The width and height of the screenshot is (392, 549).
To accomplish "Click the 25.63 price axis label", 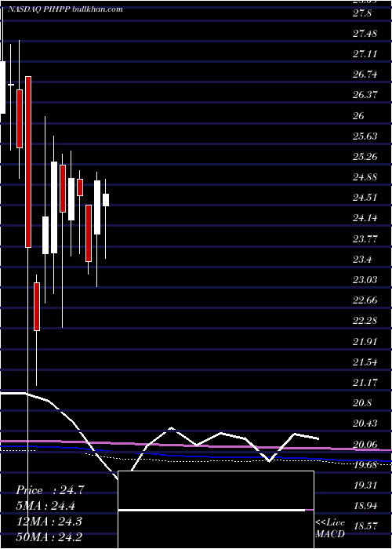I will pyautogui.click(x=365, y=136).
